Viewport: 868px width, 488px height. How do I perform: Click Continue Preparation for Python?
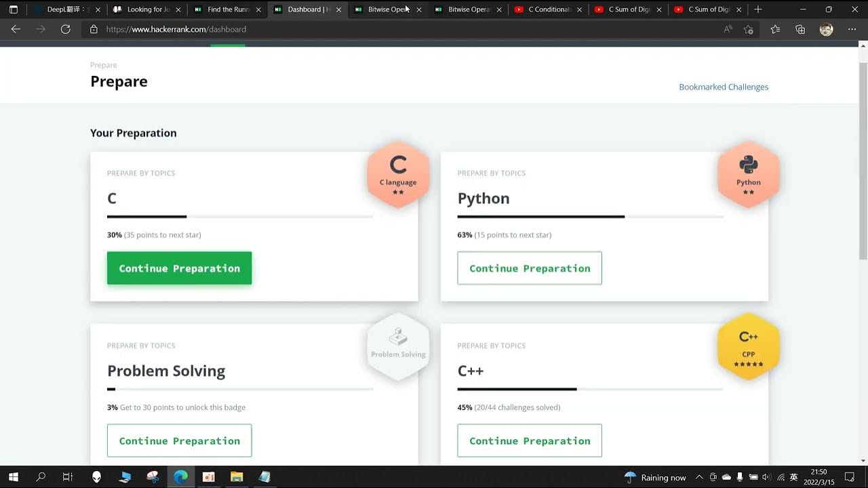(530, 268)
